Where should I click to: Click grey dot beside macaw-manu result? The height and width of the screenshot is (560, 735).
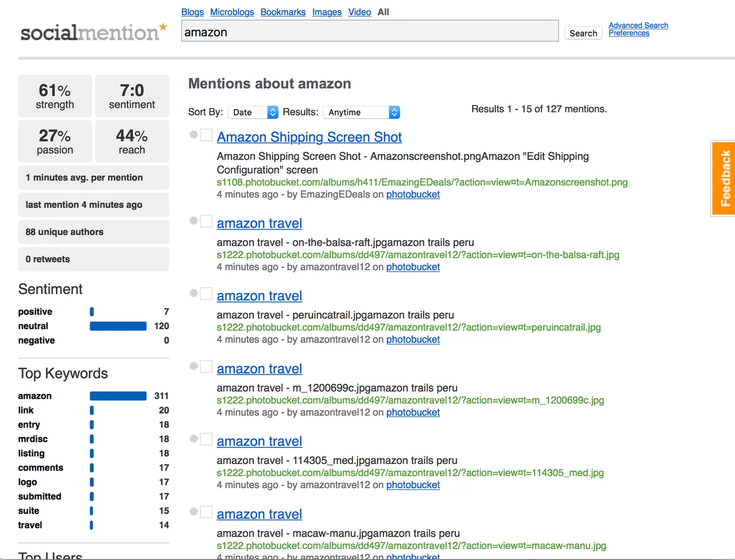[x=194, y=511]
